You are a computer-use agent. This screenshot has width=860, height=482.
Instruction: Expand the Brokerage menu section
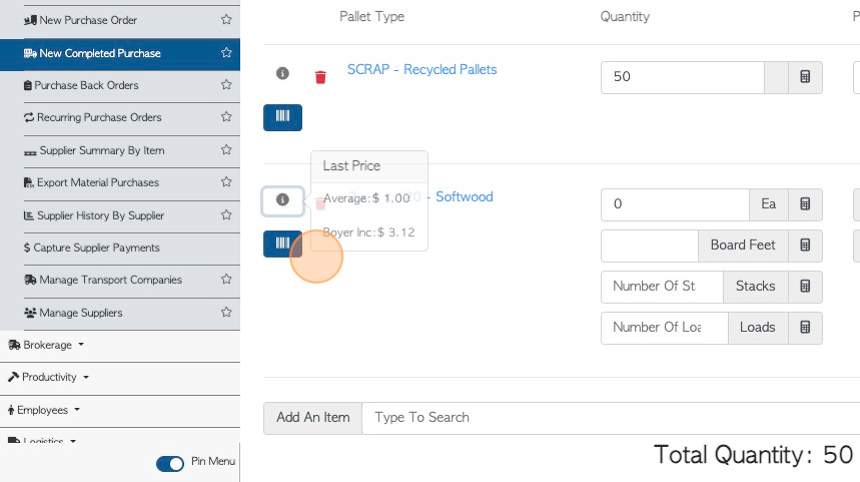47,345
